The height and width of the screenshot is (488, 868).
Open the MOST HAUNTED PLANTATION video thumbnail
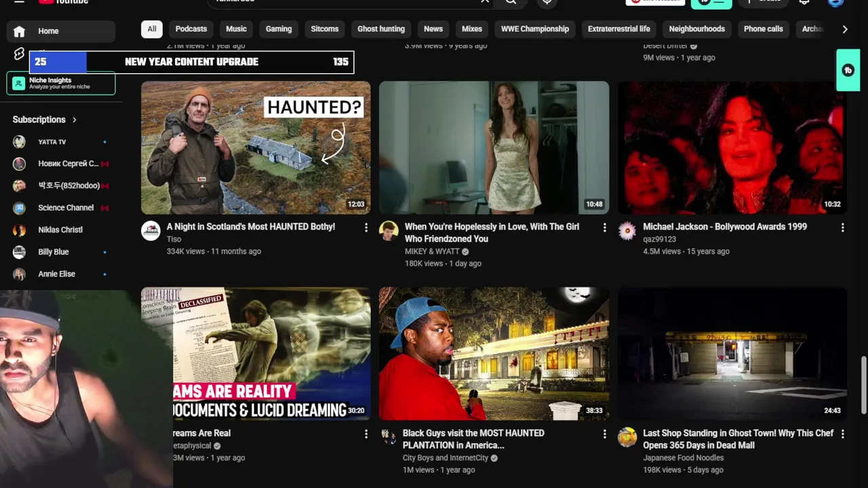pos(494,354)
